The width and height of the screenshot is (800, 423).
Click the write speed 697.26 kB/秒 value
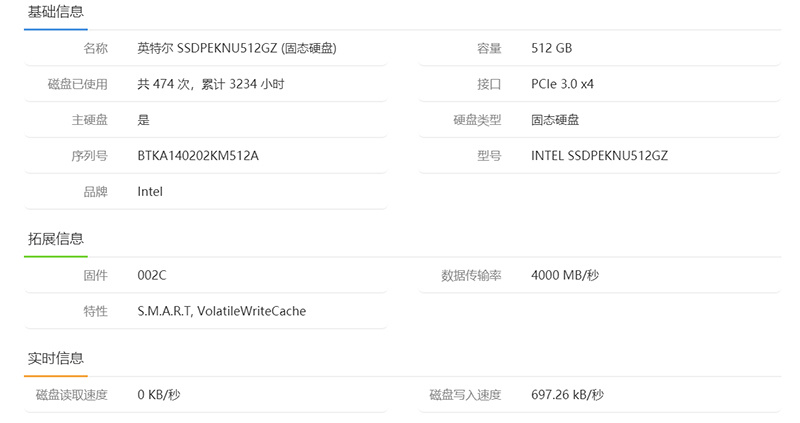tap(567, 395)
